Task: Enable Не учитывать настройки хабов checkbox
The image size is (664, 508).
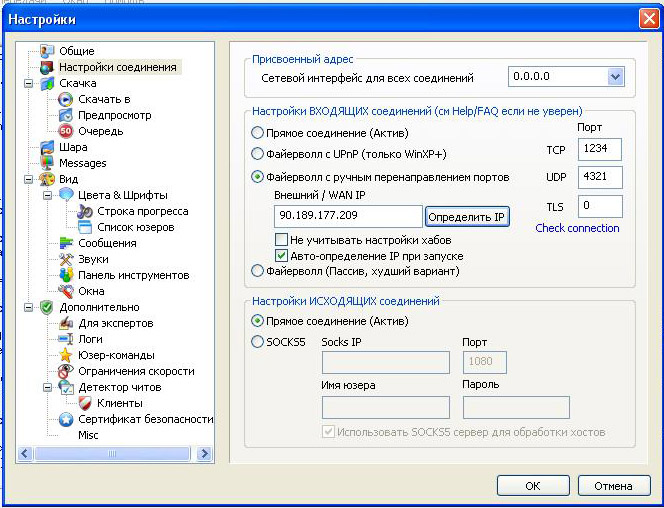Action: [282, 240]
